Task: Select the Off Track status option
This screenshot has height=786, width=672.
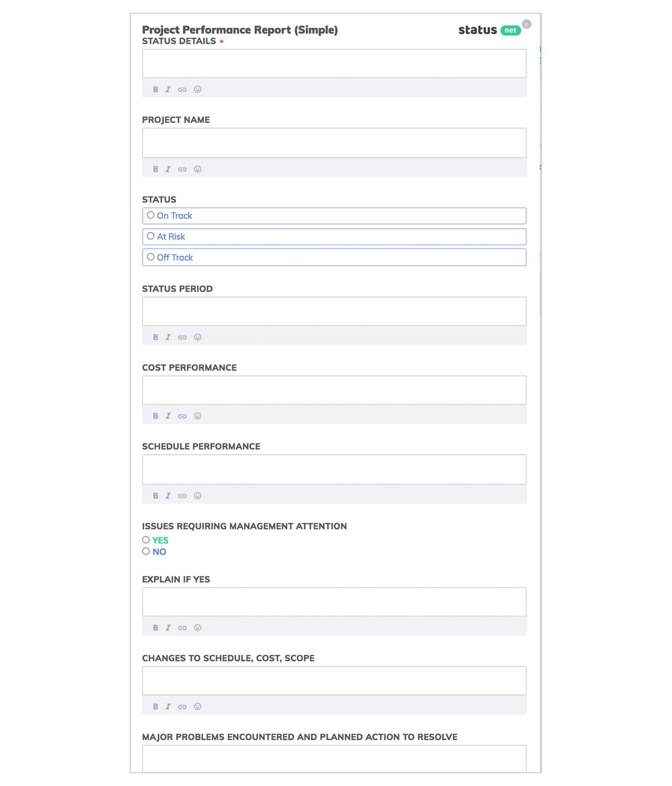Action: [x=151, y=257]
